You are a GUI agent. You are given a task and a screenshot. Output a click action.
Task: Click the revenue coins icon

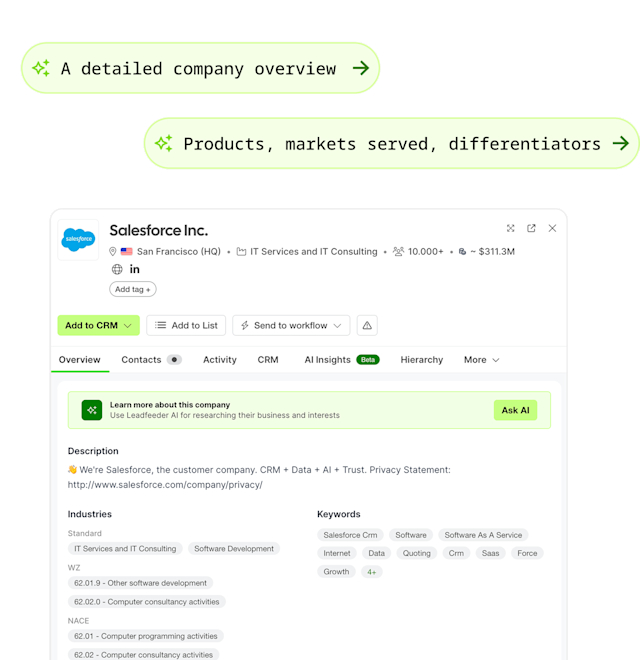pos(462,252)
